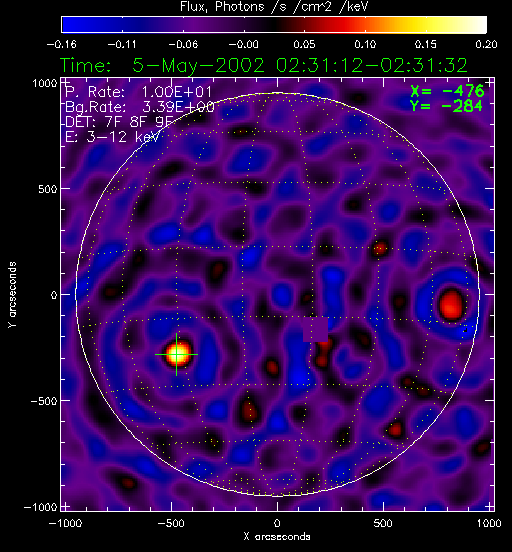Click the green Time label text

click(x=86, y=65)
